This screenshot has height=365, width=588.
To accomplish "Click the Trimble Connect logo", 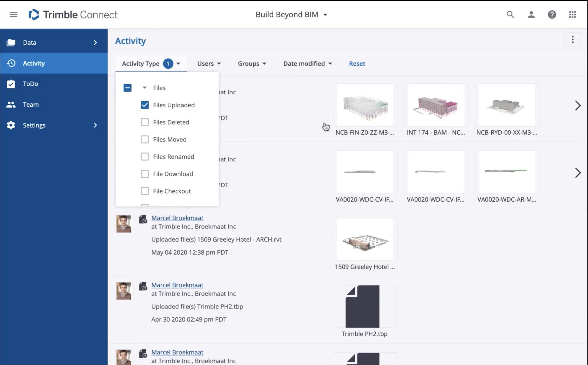I will click(73, 15).
